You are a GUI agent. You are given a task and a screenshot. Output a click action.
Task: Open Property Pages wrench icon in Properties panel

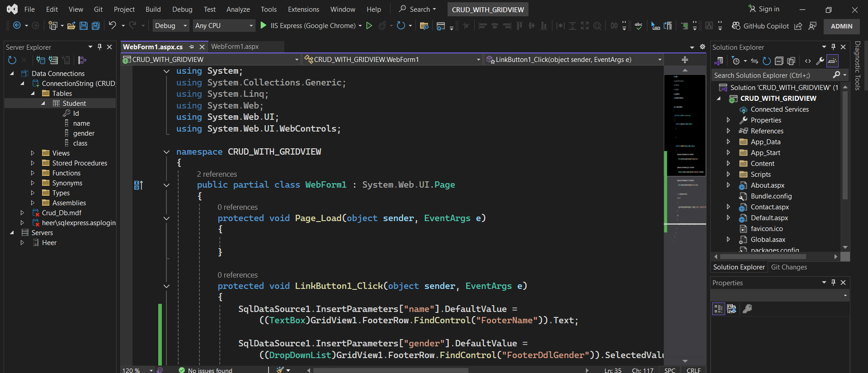(x=747, y=309)
